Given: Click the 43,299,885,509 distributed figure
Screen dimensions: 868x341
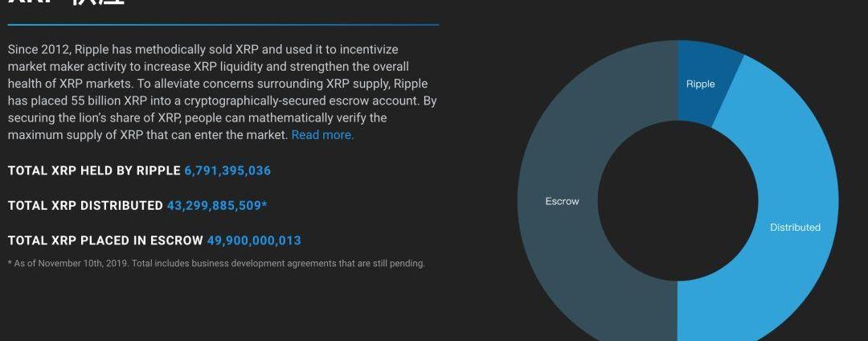Looking at the screenshot, I should click(x=214, y=206).
